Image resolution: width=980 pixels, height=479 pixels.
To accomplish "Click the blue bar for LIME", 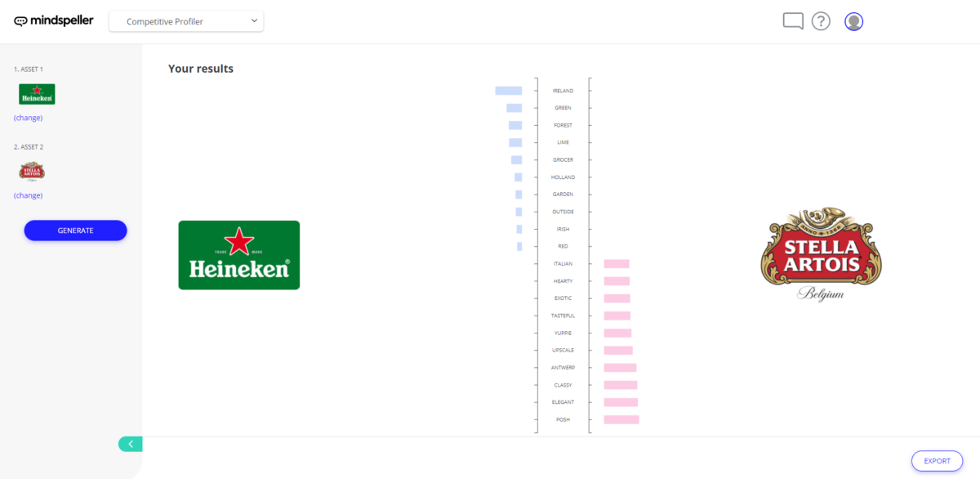I will (515, 142).
